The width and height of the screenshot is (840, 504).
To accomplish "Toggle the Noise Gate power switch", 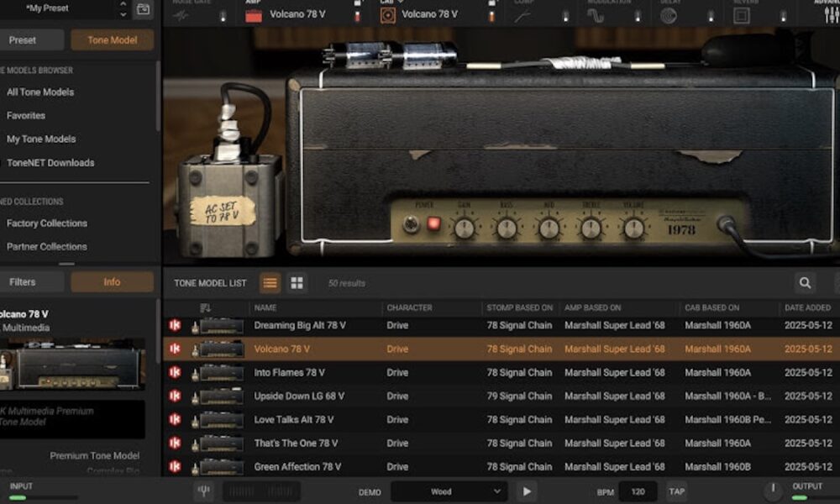I will [x=223, y=16].
